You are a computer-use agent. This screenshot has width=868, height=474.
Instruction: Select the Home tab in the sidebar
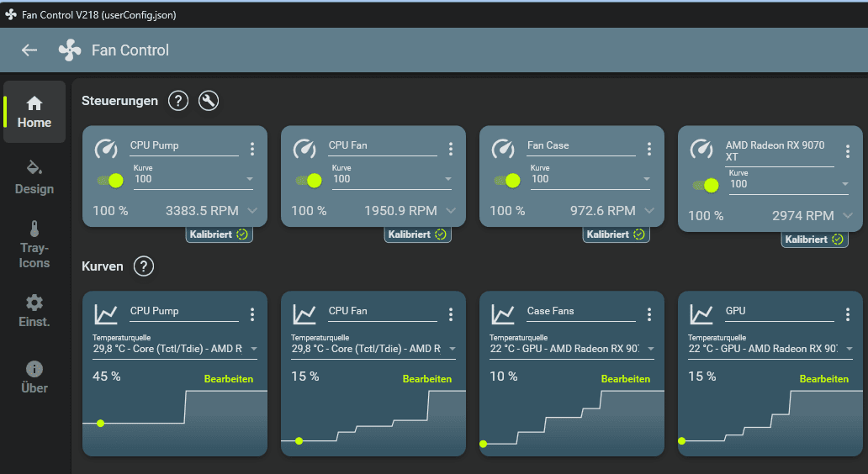[34, 113]
